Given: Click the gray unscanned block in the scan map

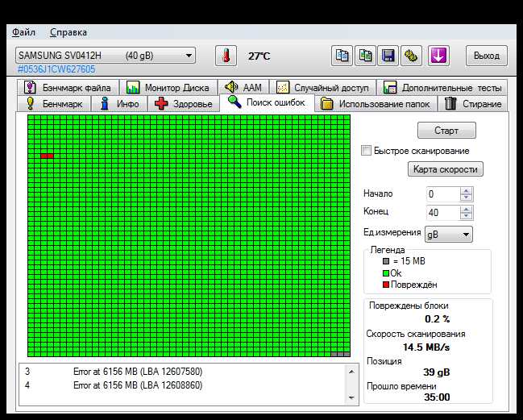Looking at the screenshot, I should pos(340,354).
